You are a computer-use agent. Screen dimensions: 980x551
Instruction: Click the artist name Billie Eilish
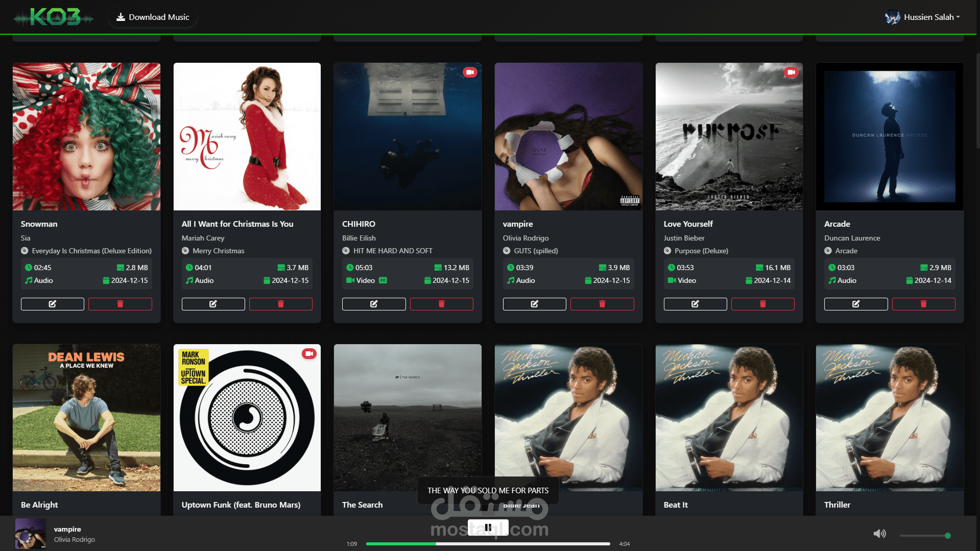pos(359,238)
